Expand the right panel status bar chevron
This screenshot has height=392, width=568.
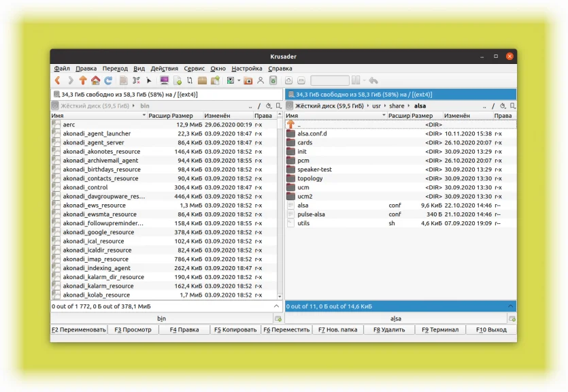512,307
